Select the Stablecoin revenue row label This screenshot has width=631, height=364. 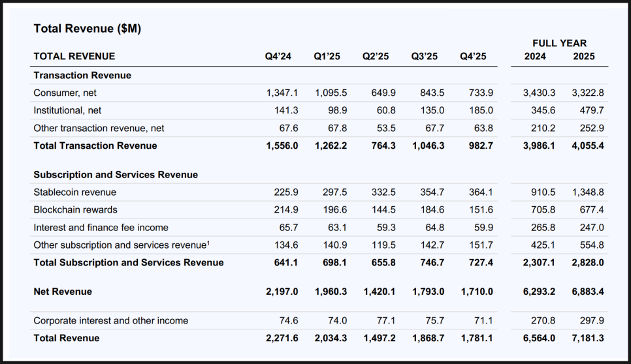(74, 192)
